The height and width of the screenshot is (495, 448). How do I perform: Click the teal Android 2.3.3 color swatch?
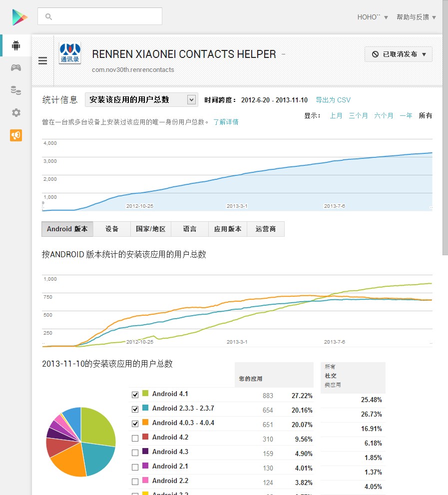click(x=145, y=408)
